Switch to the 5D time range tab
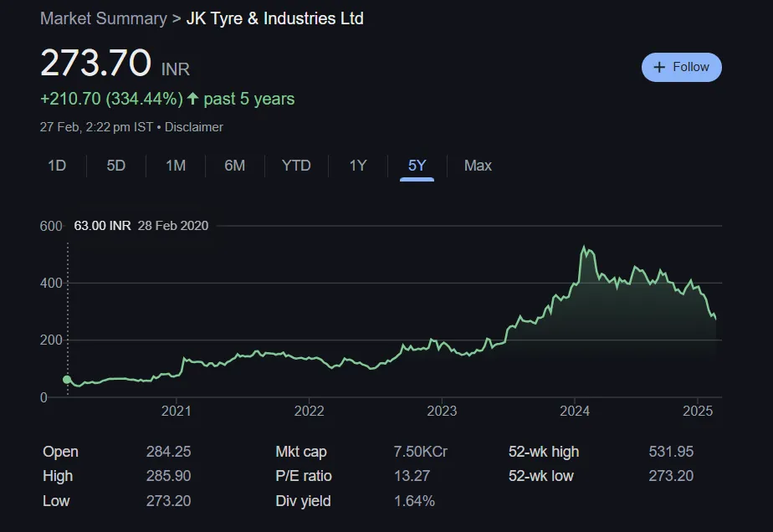This screenshot has height=532, width=773. (115, 166)
